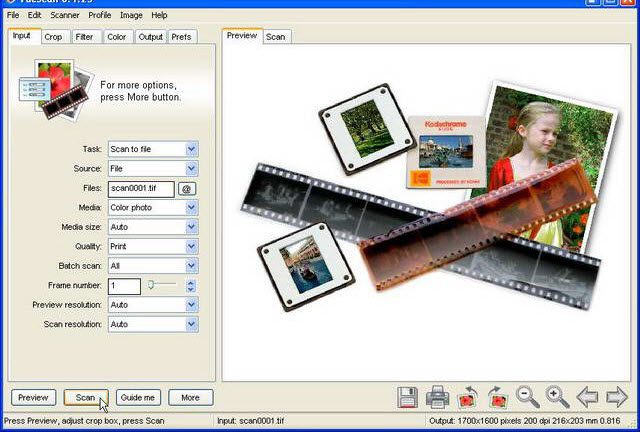640x432 pixels.
Task: Rotate image right with clockwise icon
Action: [498, 397]
